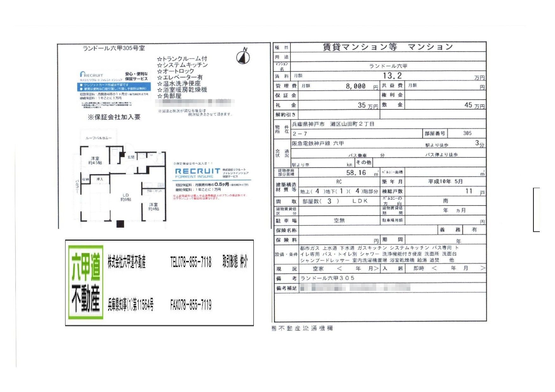Click the 0.5ヶ月 guarantee fee text
555x392 pixels.
point(221,184)
